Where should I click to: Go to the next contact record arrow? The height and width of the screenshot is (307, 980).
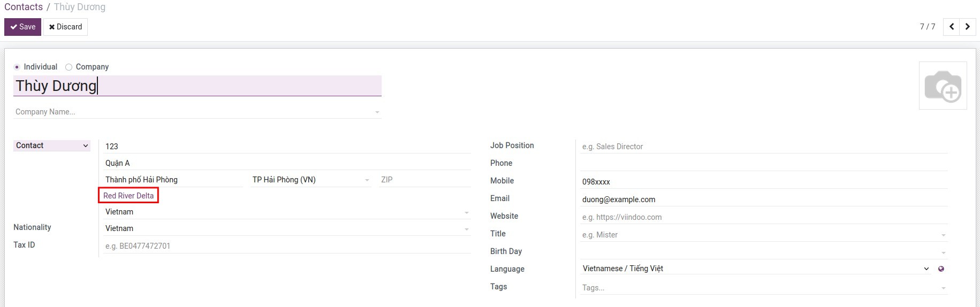(967, 27)
